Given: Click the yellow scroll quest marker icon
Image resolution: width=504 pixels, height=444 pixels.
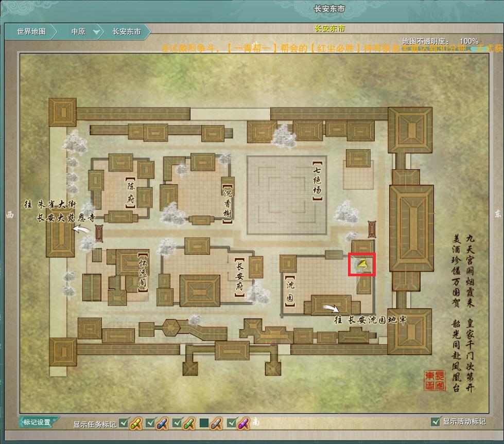Looking at the screenshot, I should coord(135,423).
